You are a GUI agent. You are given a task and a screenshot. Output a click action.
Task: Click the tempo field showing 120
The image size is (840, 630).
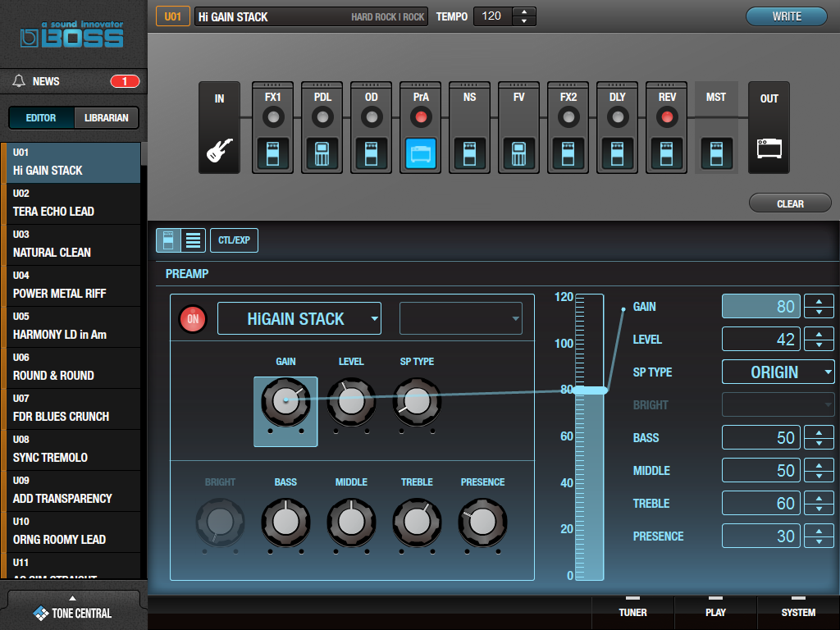(493, 16)
